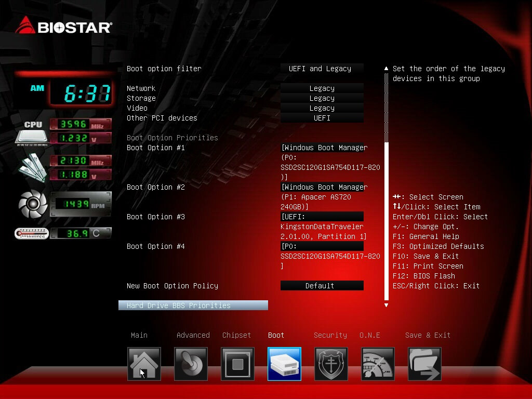
Task: Click the Save & Exit folder icon
Action: click(x=424, y=364)
